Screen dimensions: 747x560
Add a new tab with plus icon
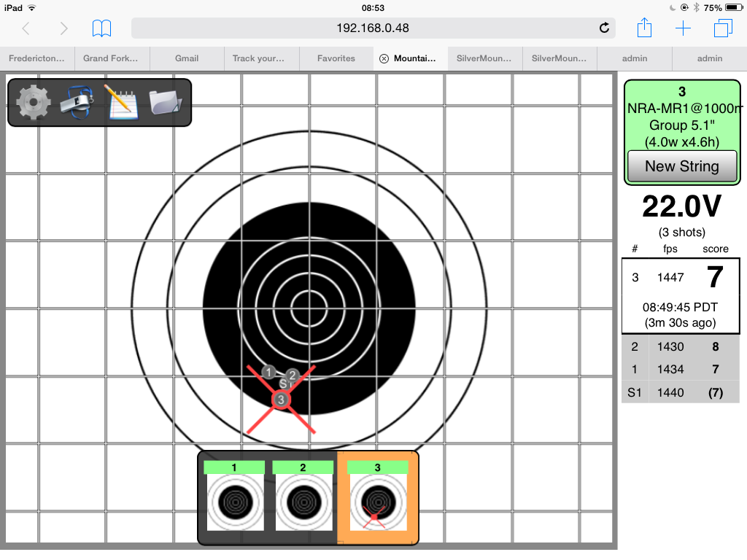point(683,28)
